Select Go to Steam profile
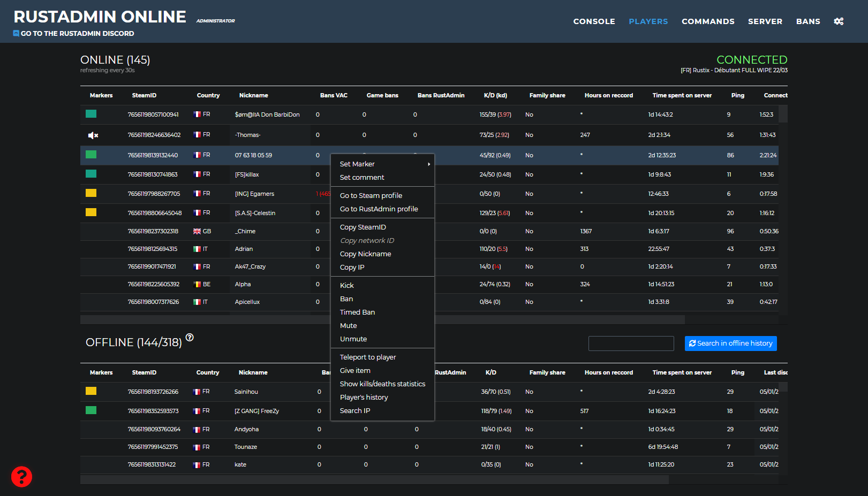Screen dimensions: 868x496 (x=382, y=196)
